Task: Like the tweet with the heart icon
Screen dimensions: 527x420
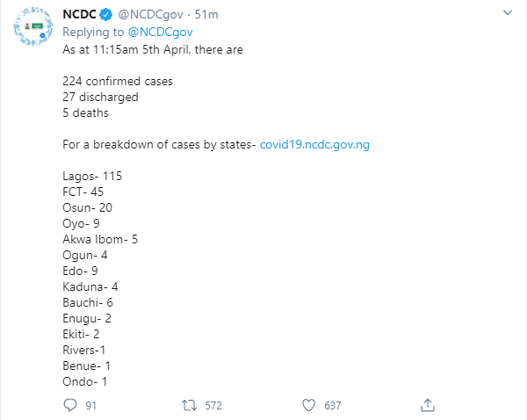Action: pyautogui.click(x=308, y=405)
